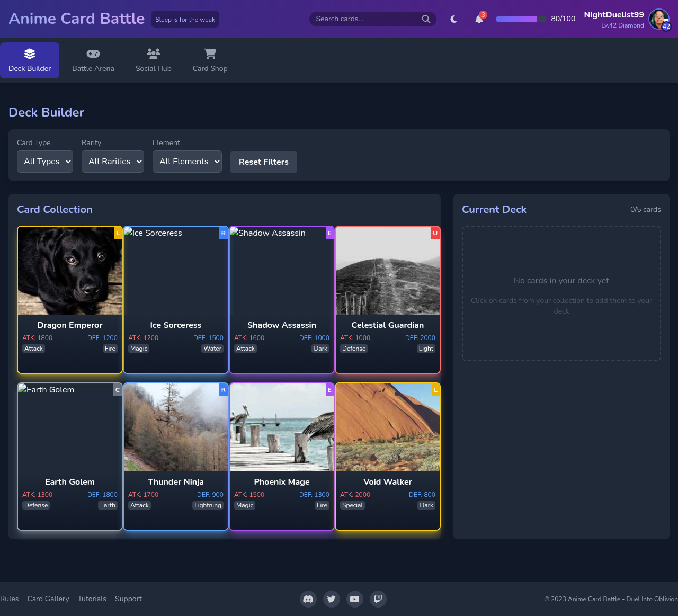The width and height of the screenshot is (678, 616).
Task: Click the notification count badge showing 3
Action: [x=483, y=14]
